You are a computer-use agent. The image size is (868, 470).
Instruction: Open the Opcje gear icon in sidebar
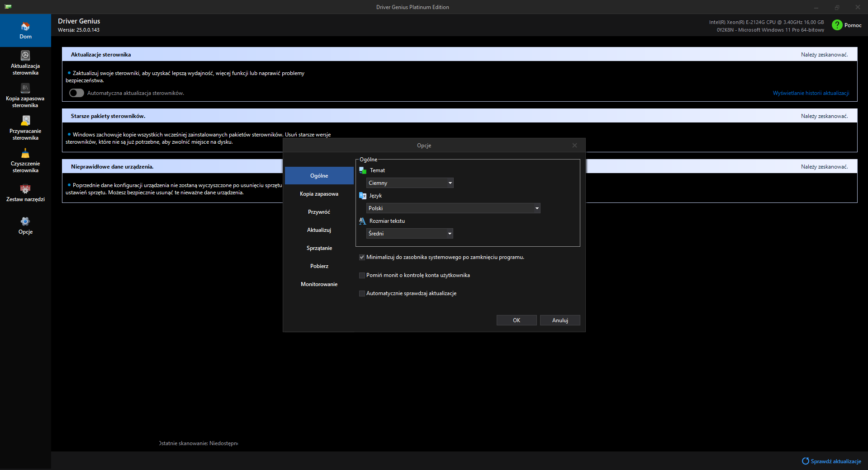(25, 221)
